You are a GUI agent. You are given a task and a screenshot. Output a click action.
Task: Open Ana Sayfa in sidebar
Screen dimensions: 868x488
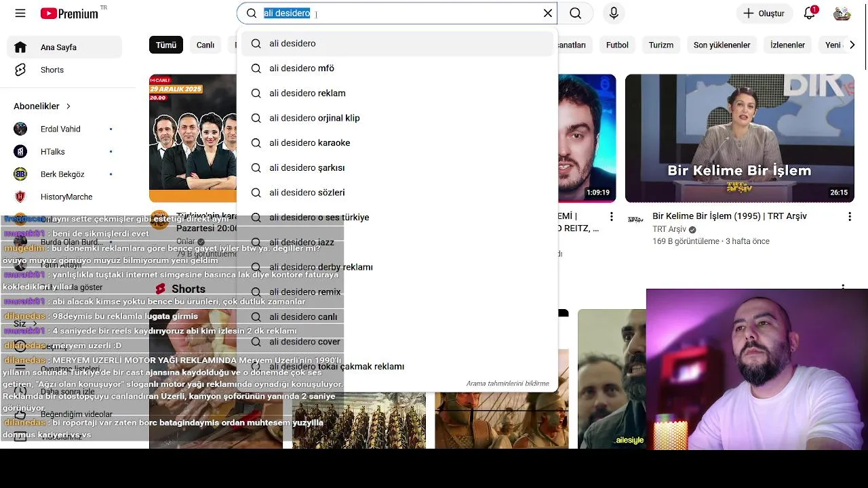point(64,47)
